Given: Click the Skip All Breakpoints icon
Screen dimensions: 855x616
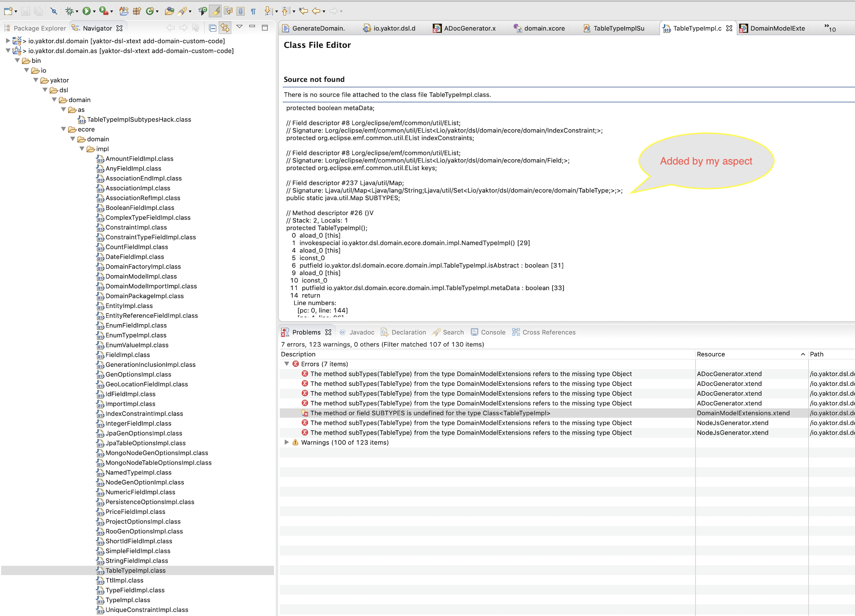Looking at the screenshot, I should pyautogui.click(x=53, y=11).
